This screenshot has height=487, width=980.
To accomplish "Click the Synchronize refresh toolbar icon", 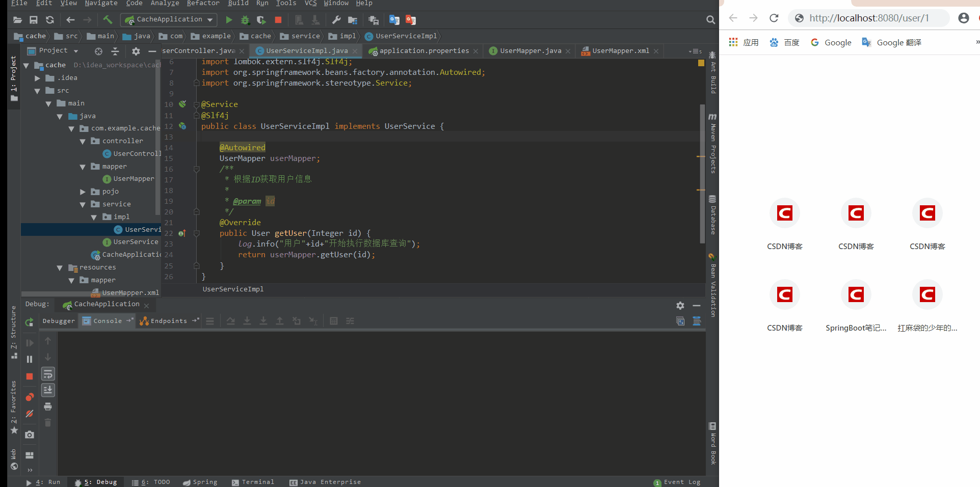I will (x=50, y=20).
